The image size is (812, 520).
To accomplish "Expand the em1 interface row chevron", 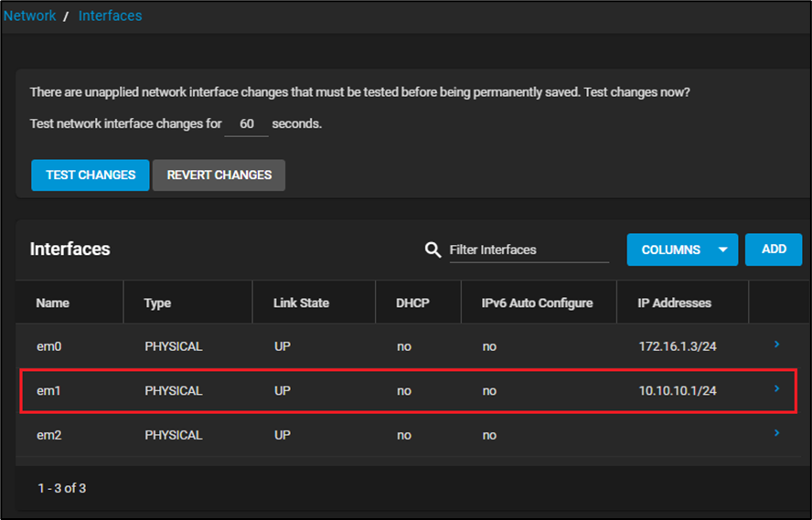I will coord(776,389).
